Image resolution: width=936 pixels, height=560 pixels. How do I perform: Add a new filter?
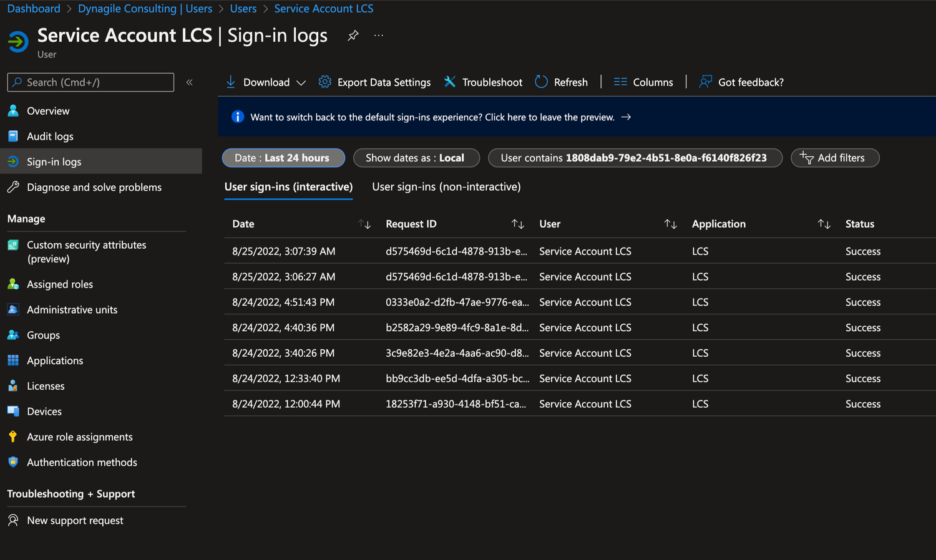click(835, 158)
